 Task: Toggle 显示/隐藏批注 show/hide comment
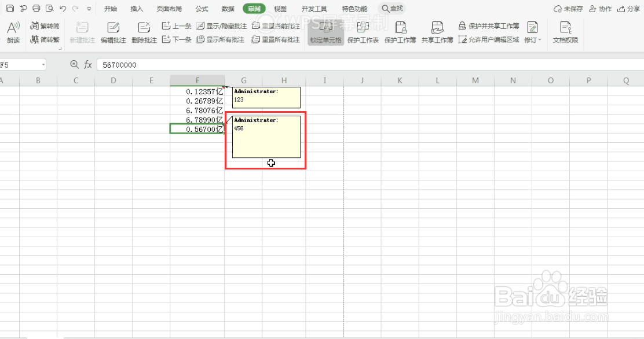pos(221,26)
